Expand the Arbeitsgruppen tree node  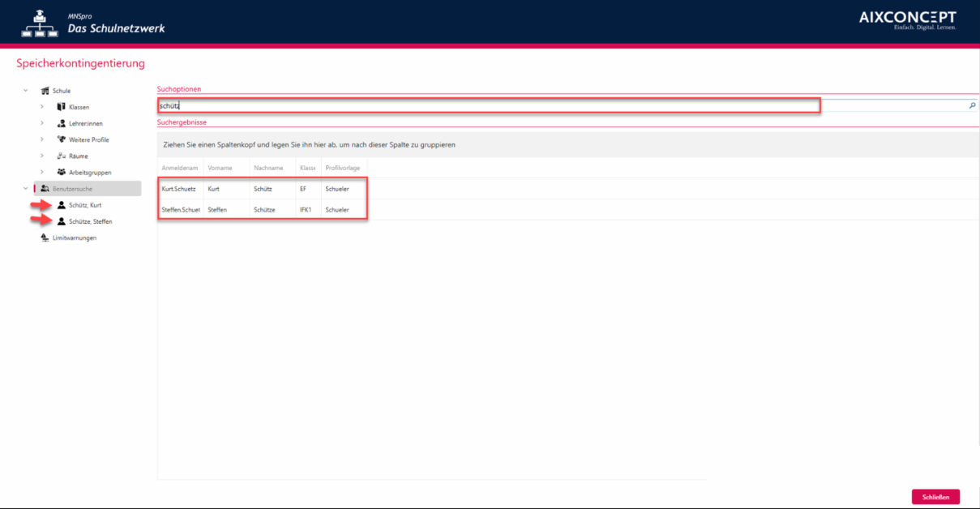point(41,172)
